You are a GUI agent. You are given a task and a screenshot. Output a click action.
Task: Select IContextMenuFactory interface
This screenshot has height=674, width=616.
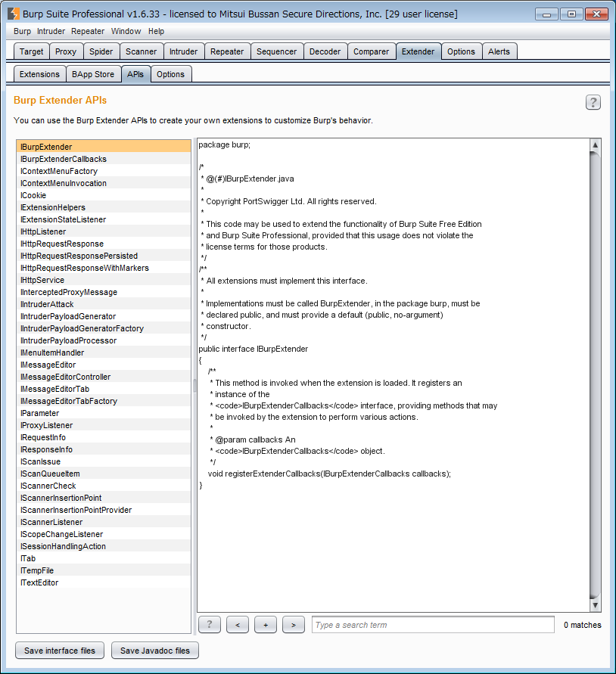pyautogui.click(x=104, y=171)
